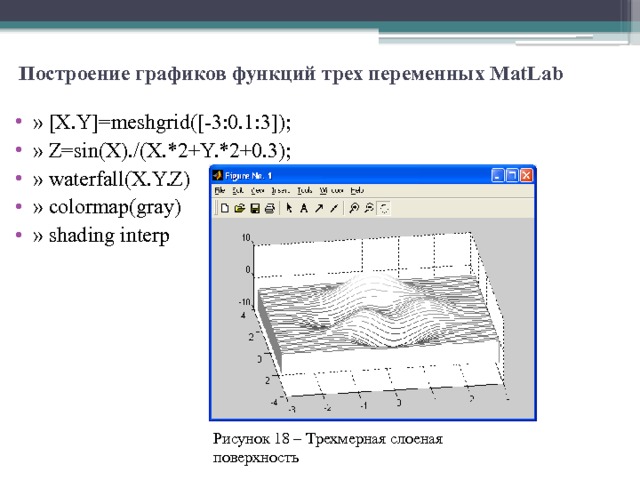Activate the Zoom Out magnifier tool

click(369, 208)
